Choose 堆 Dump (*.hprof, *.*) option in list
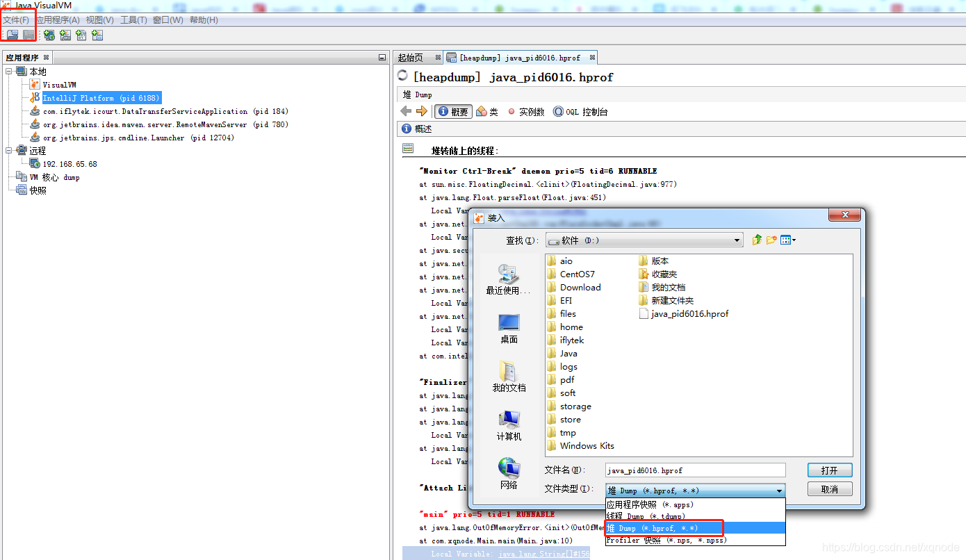Image resolution: width=966 pixels, height=560 pixels. pos(696,528)
